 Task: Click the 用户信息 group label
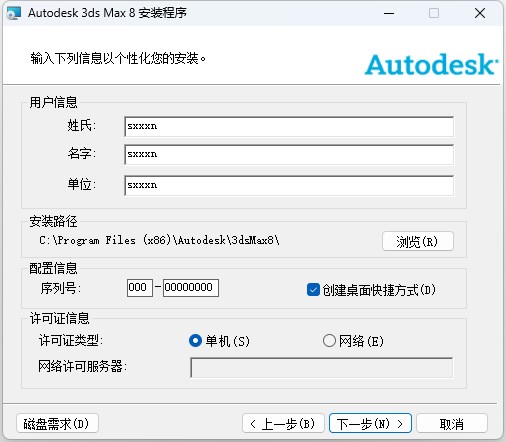click(53, 102)
